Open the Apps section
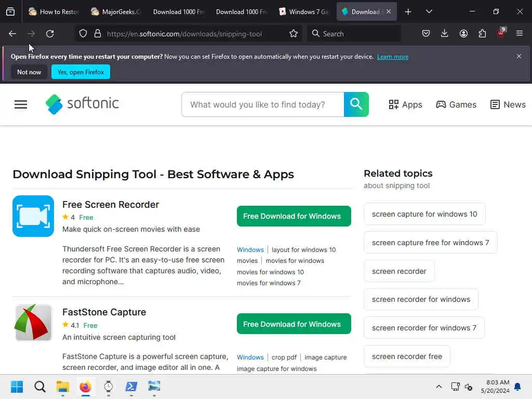Image resolution: width=532 pixels, height=399 pixels. [405, 104]
